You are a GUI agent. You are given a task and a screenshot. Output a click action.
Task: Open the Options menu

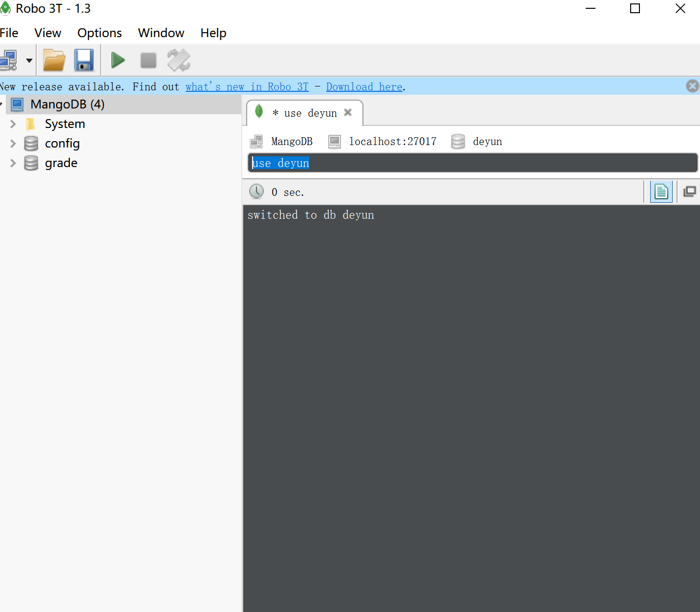click(100, 33)
